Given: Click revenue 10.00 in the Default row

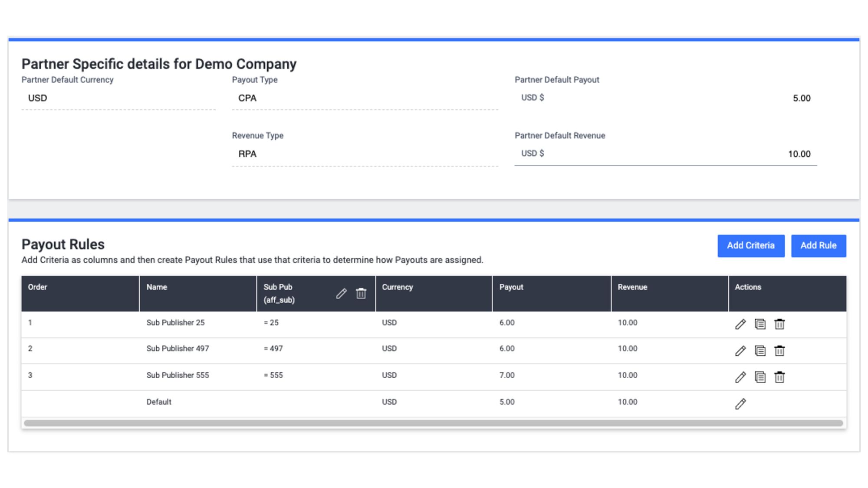Looking at the screenshot, I should pyautogui.click(x=628, y=402).
